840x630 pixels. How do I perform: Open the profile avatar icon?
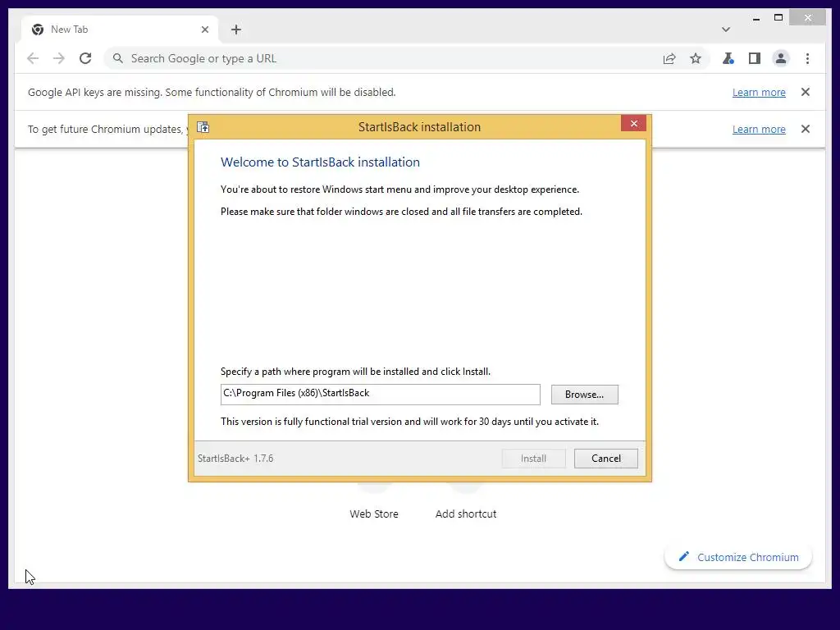click(781, 58)
